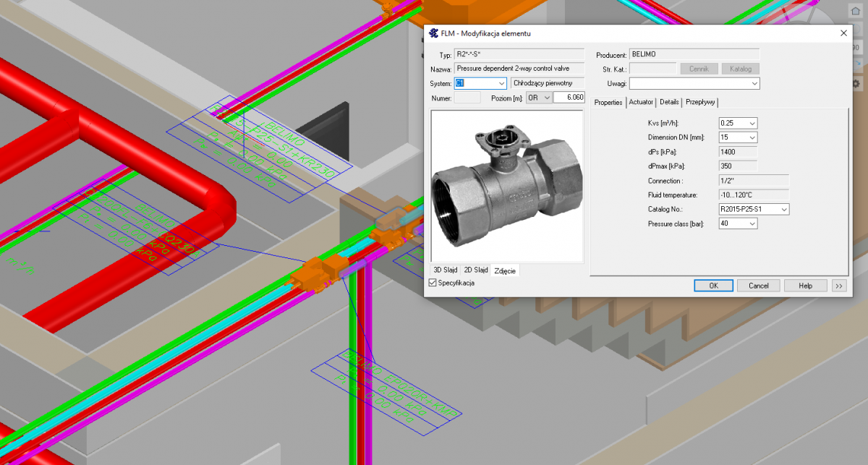Click the Home view icon in viewport
This screenshot has height=465, width=868.
point(856,10)
